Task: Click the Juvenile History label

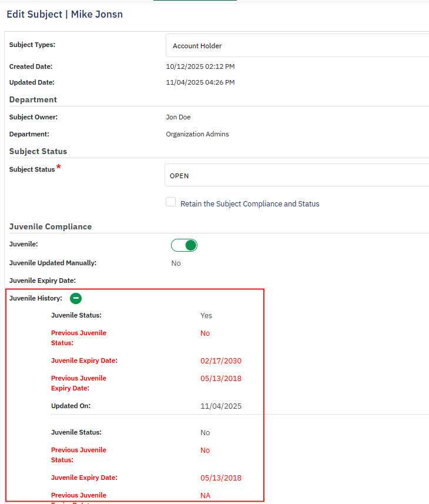Action: (36, 298)
